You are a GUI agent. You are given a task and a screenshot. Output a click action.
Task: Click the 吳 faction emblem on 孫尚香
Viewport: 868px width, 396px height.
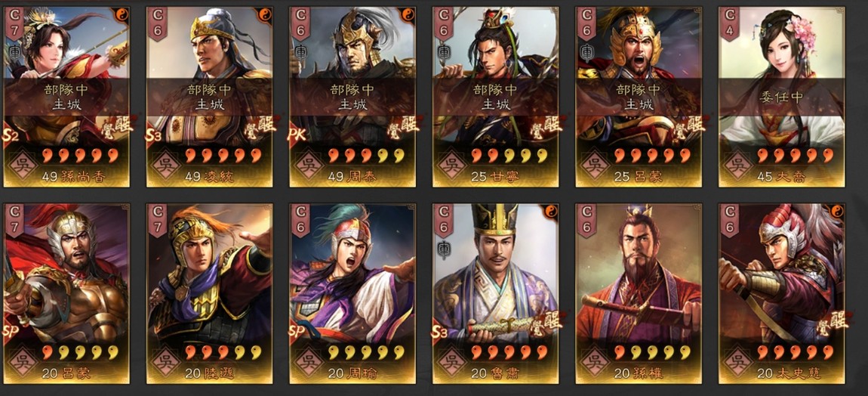click(23, 165)
